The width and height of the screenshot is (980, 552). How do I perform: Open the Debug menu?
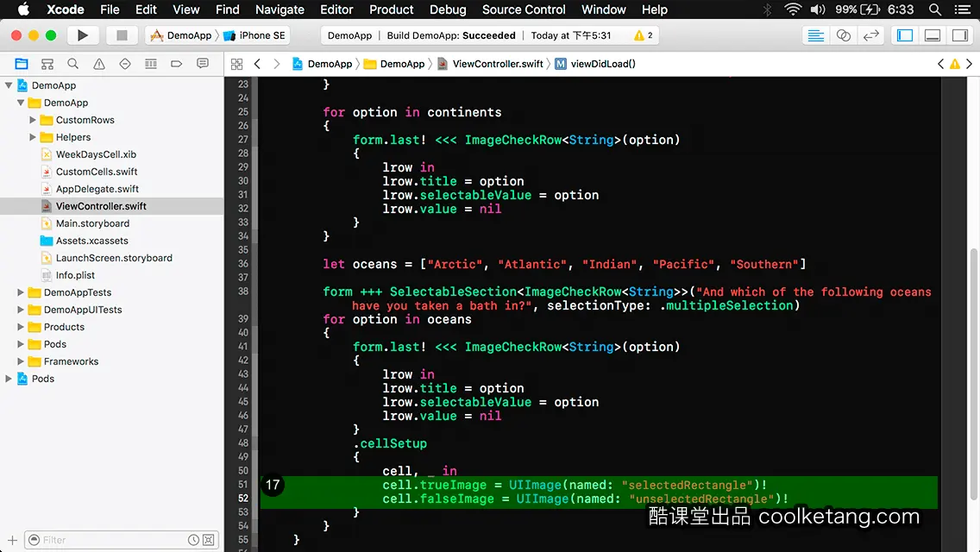tap(448, 9)
